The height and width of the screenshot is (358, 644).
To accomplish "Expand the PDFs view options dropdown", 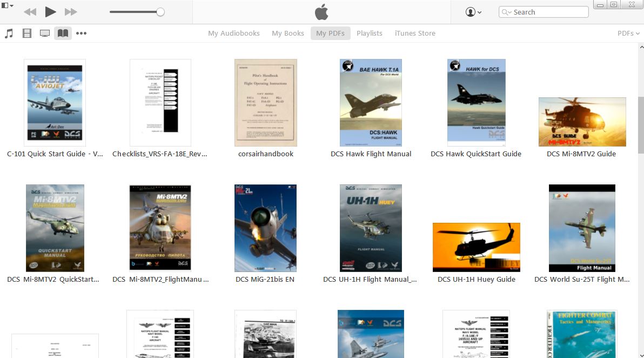I will click(x=628, y=34).
